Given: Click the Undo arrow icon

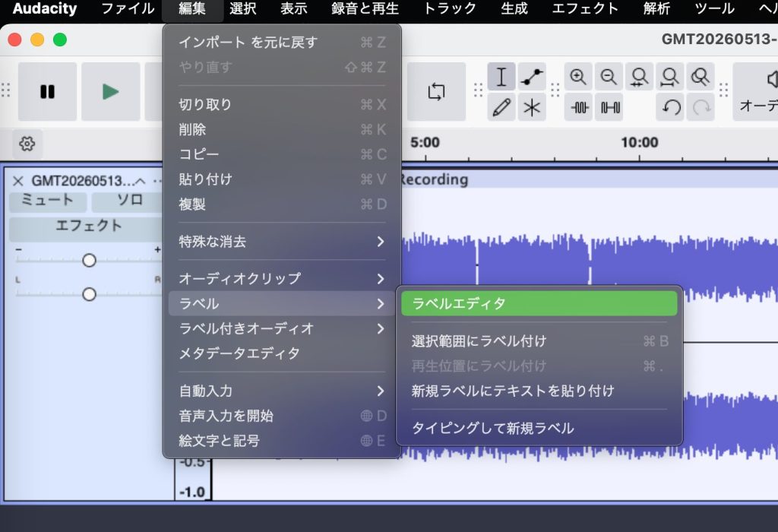Looking at the screenshot, I should pos(671,107).
